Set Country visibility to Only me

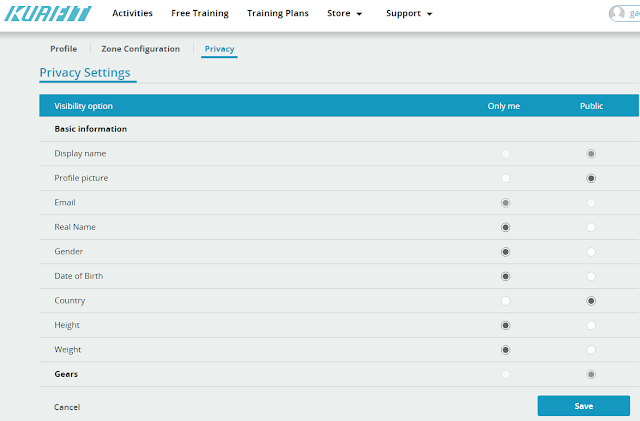505,301
